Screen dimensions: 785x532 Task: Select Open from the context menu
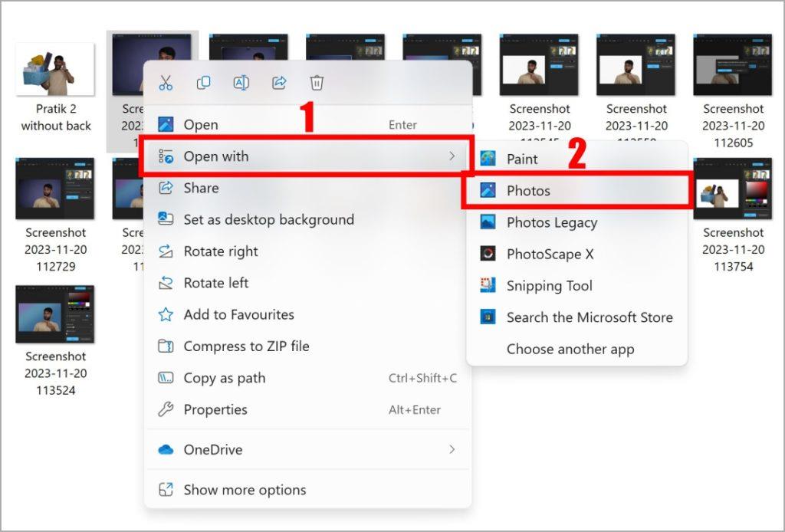pyautogui.click(x=307, y=124)
